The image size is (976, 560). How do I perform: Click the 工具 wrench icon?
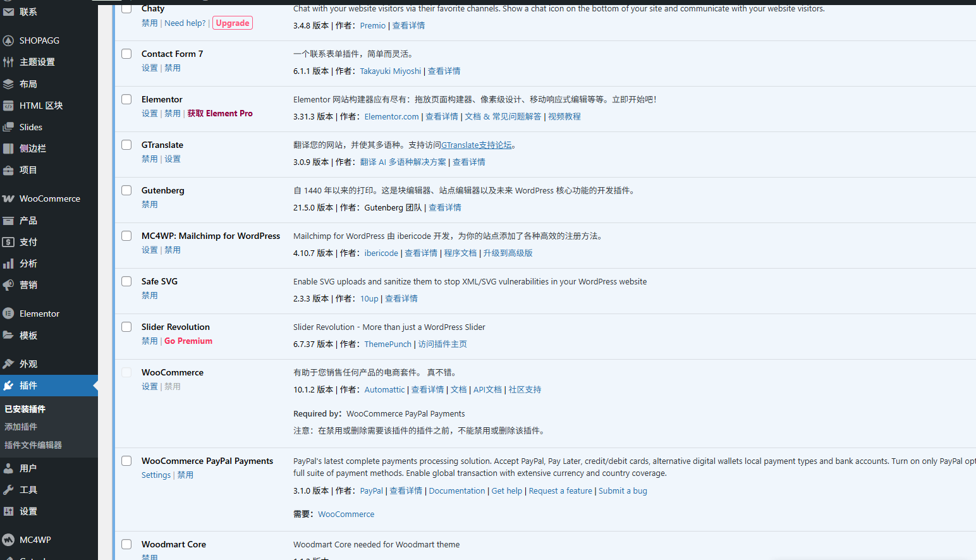click(x=8, y=490)
